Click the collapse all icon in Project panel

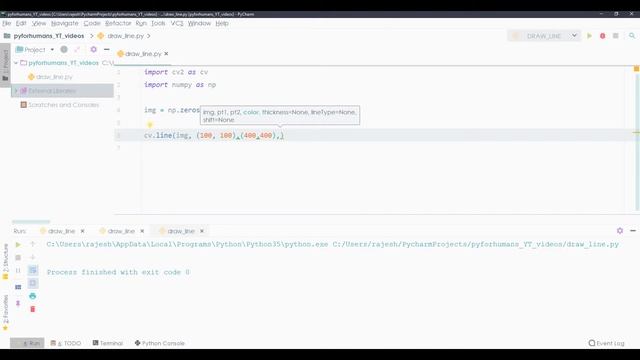pyautogui.click(x=78, y=49)
